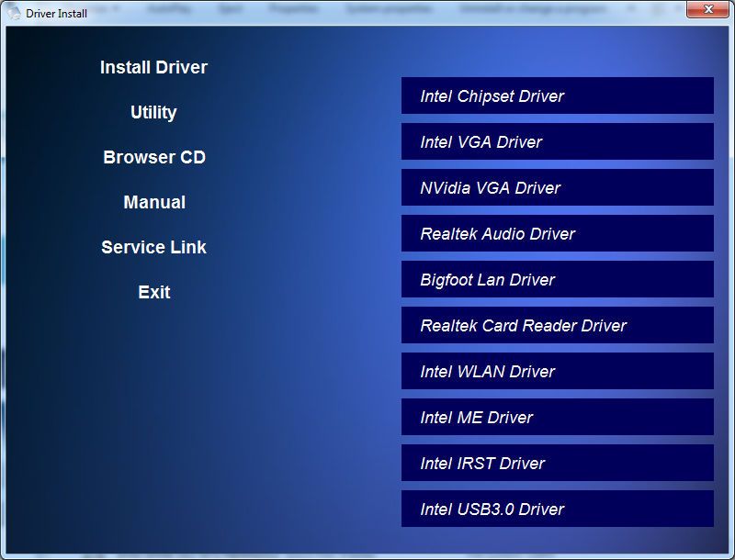
Task: Open the Manual section
Action: 153,202
